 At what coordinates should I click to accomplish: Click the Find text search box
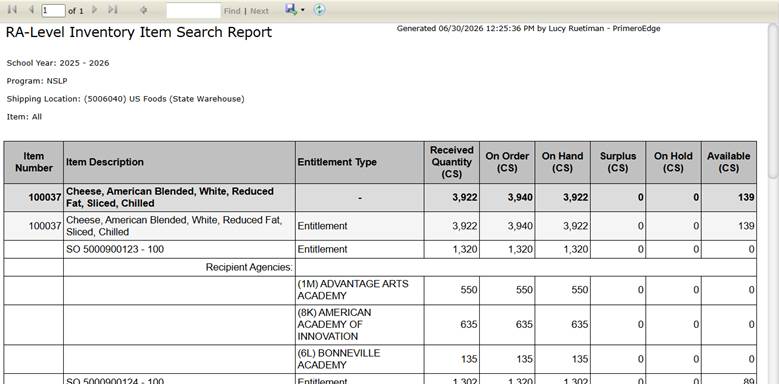pos(193,10)
